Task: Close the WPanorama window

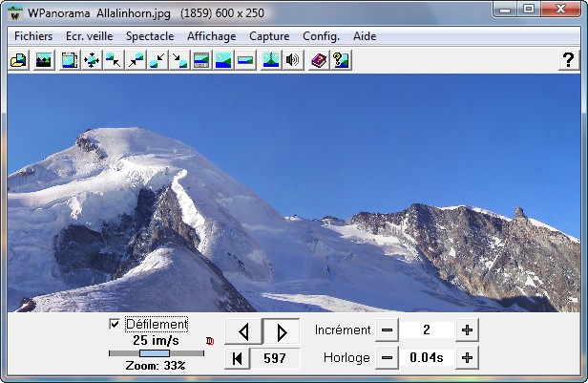Action: tap(560, 10)
